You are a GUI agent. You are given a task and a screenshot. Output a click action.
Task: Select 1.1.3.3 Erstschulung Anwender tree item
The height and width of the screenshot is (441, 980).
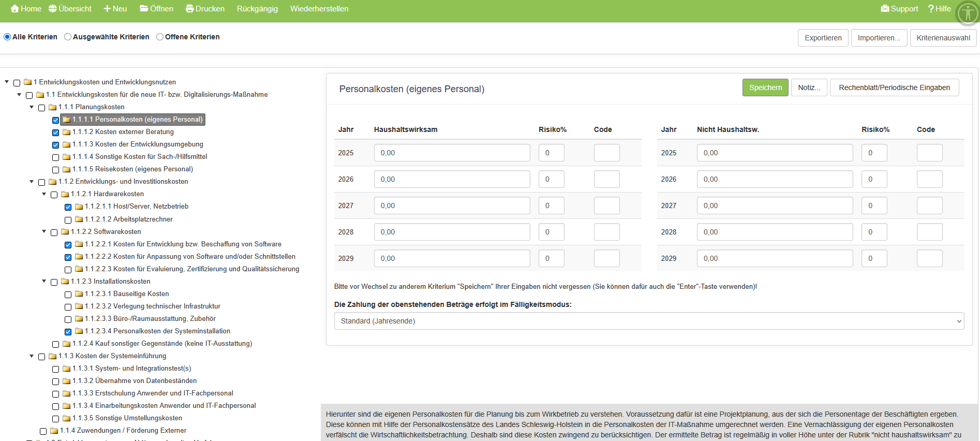pos(153,393)
